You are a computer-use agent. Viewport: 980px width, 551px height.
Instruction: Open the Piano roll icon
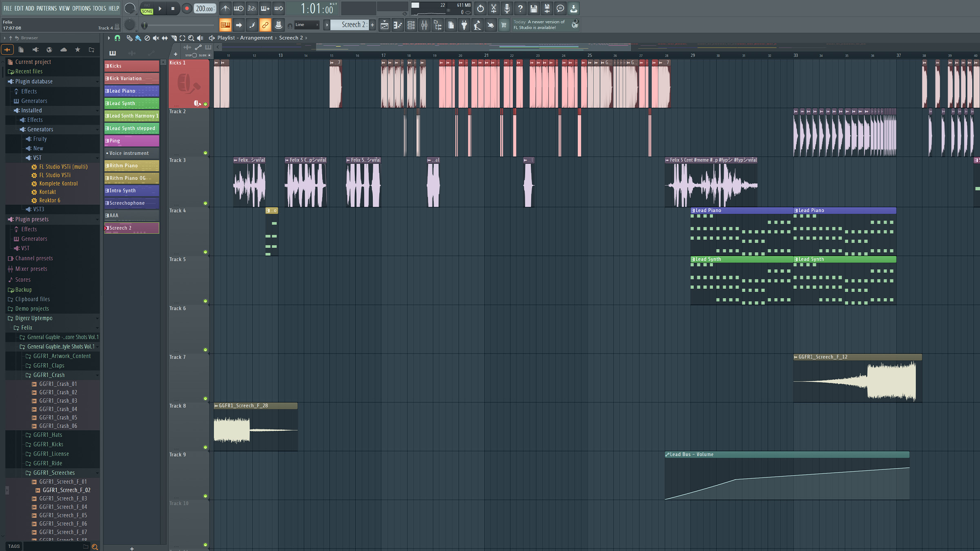pyautogui.click(x=397, y=25)
